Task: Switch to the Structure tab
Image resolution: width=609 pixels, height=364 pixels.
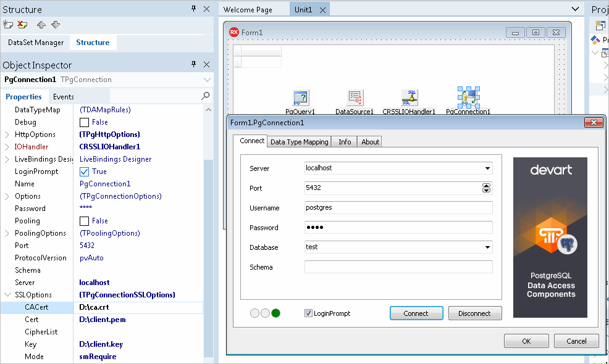Action: coord(93,43)
